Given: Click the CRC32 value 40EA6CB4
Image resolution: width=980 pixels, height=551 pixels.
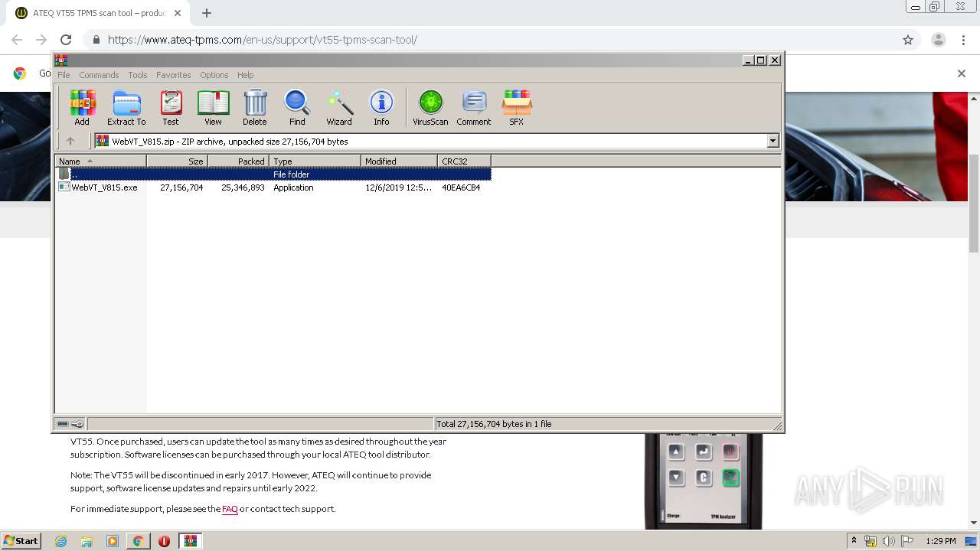Looking at the screenshot, I should click(x=461, y=187).
